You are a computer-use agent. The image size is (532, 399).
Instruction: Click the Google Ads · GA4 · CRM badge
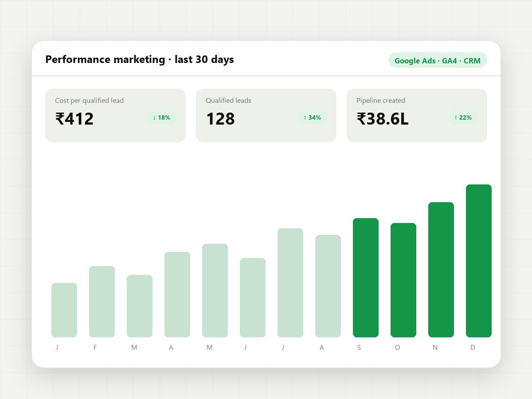[438, 60]
